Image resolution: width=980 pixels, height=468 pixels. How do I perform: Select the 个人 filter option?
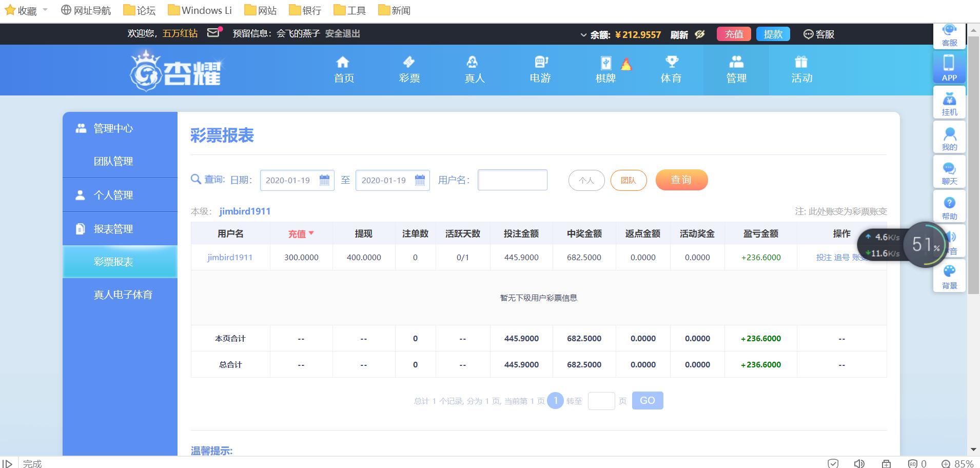click(x=586, y=181)
